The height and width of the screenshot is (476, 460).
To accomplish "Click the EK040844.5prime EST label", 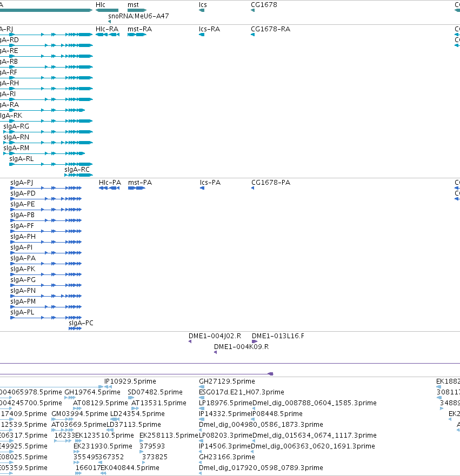I will coord(130,468).
